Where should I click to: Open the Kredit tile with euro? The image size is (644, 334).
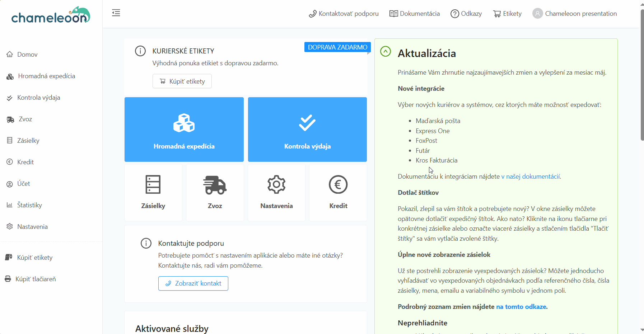[338, 193]
